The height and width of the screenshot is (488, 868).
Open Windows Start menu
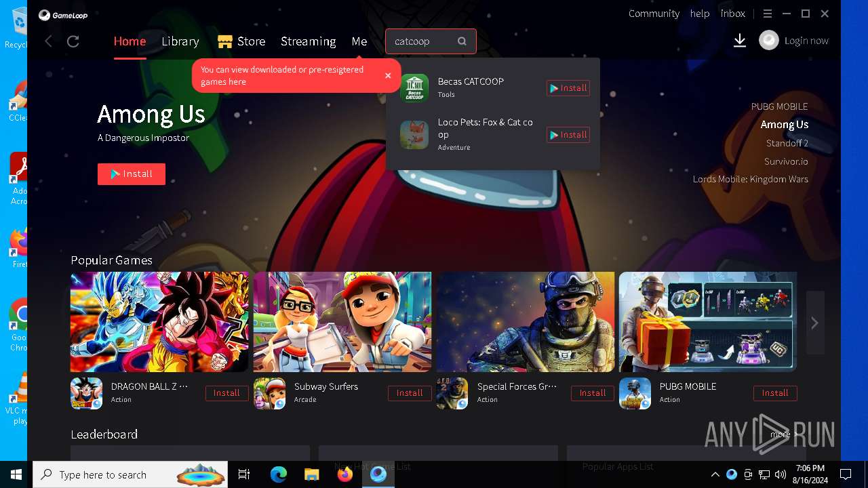[x=16, y=474]
